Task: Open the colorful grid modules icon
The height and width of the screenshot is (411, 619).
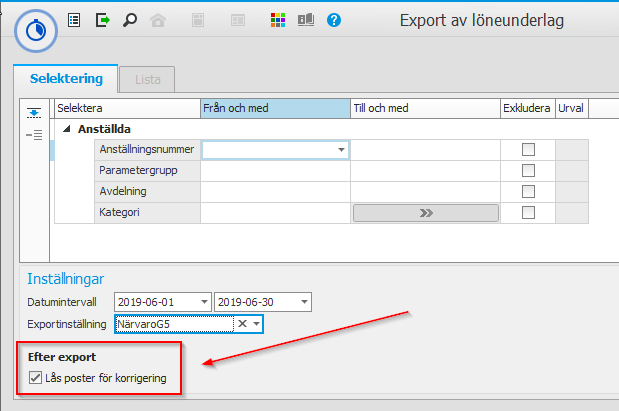Action: pyautogui.click(x=279, y=20)
